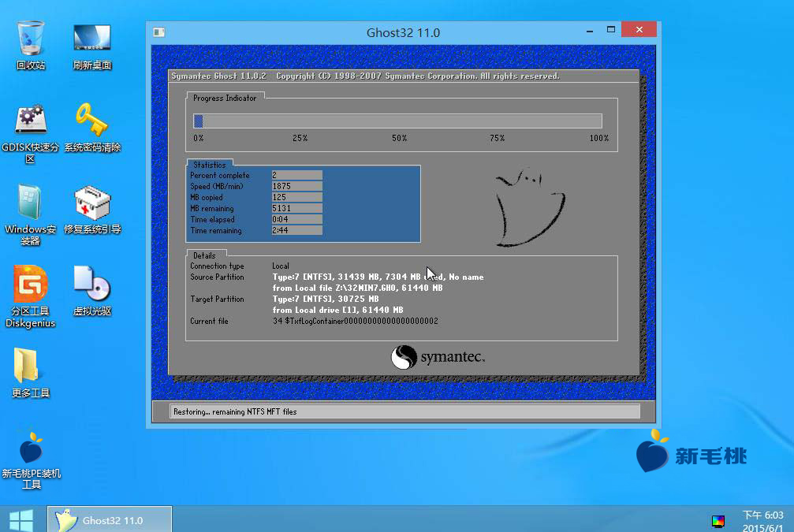The height and width of the screenshot is (532, 794).
Task: Open 系统密码清除 key icon
Action: [x=92, y=128]
